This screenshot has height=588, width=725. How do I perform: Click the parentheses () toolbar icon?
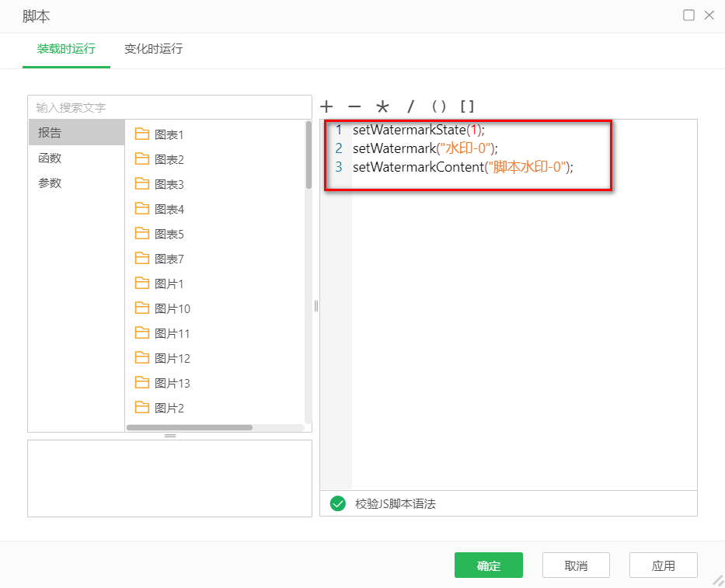[439, 106]
